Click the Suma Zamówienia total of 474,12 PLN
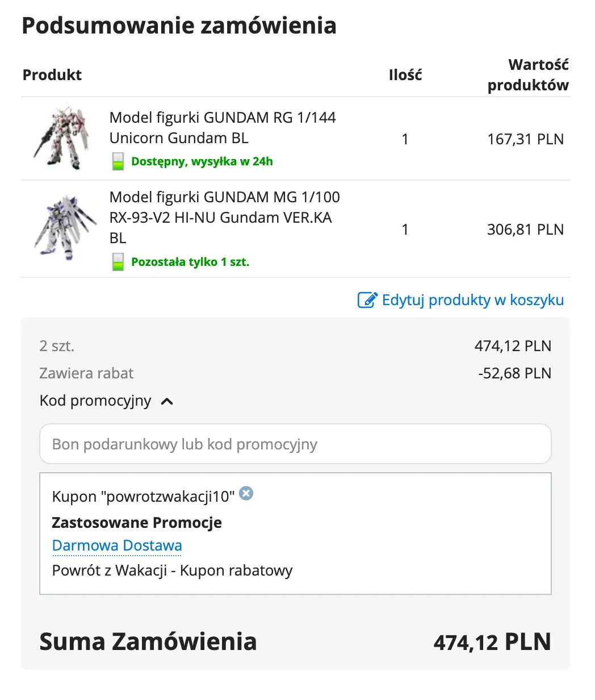595x700 pixels. [492, 642]
